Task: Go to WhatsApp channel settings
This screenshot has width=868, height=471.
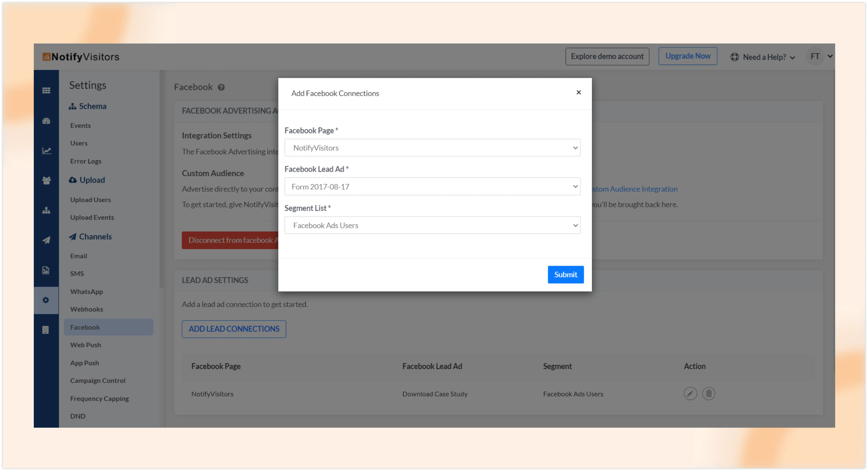Action: tap(87, 292)
